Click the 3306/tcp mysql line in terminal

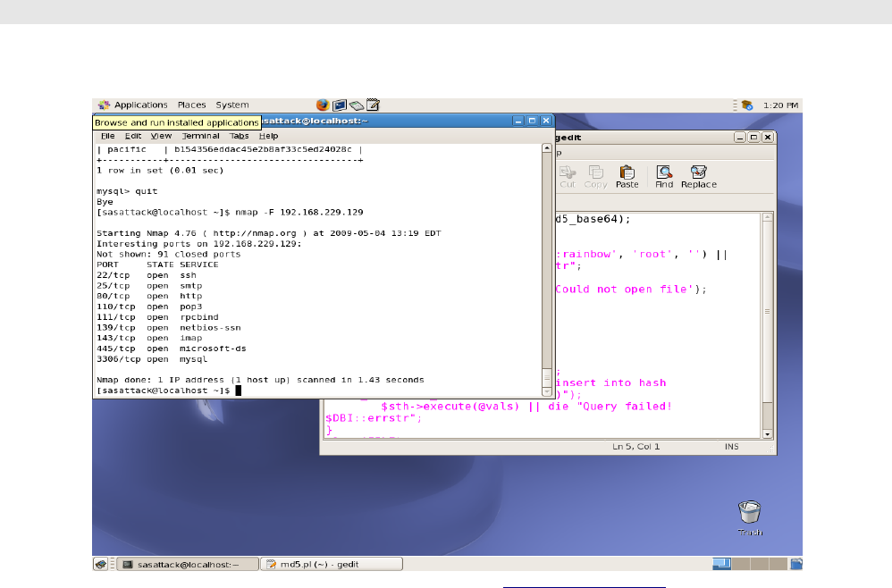(152, 359)
